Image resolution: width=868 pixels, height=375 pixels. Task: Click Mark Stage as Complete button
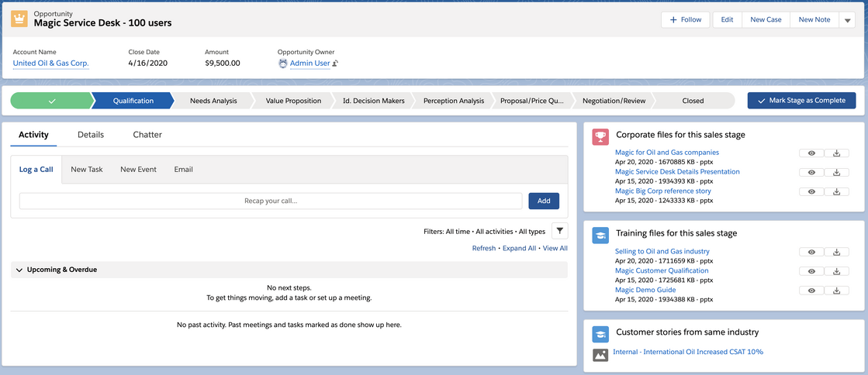coord(801,101)
